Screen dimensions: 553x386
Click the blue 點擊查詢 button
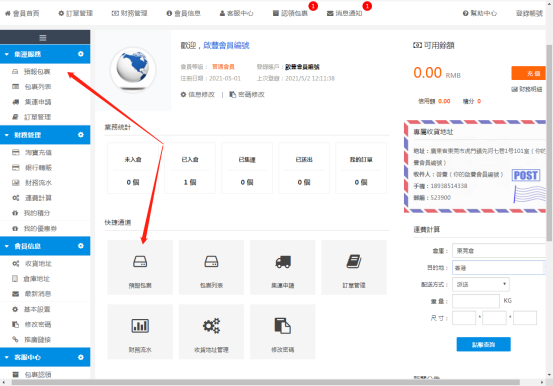point(484,344)
